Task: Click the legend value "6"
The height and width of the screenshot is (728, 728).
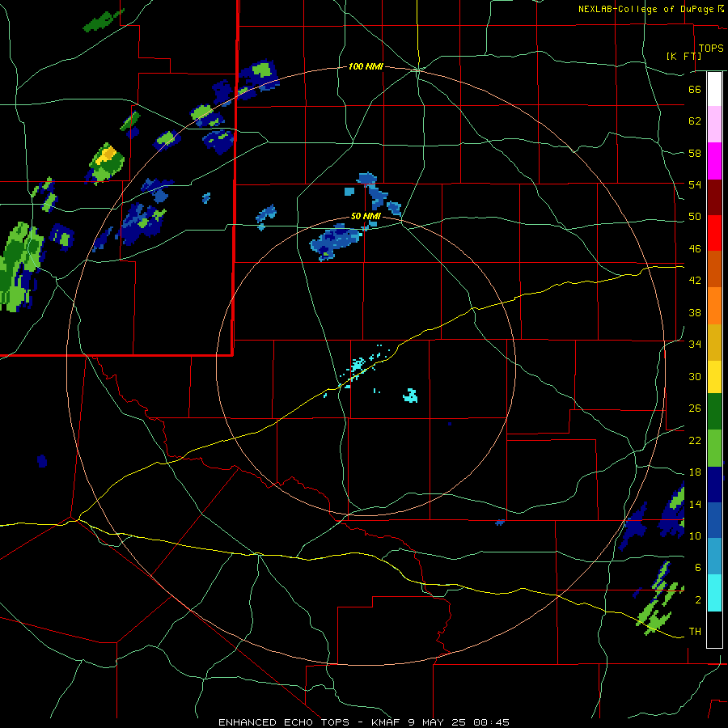Action: click(698, 568)
